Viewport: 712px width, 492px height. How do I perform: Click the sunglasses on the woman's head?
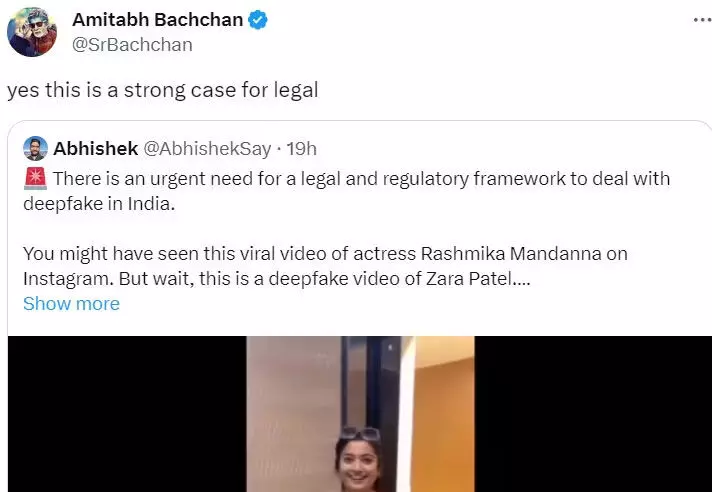(x=361, y=433)
